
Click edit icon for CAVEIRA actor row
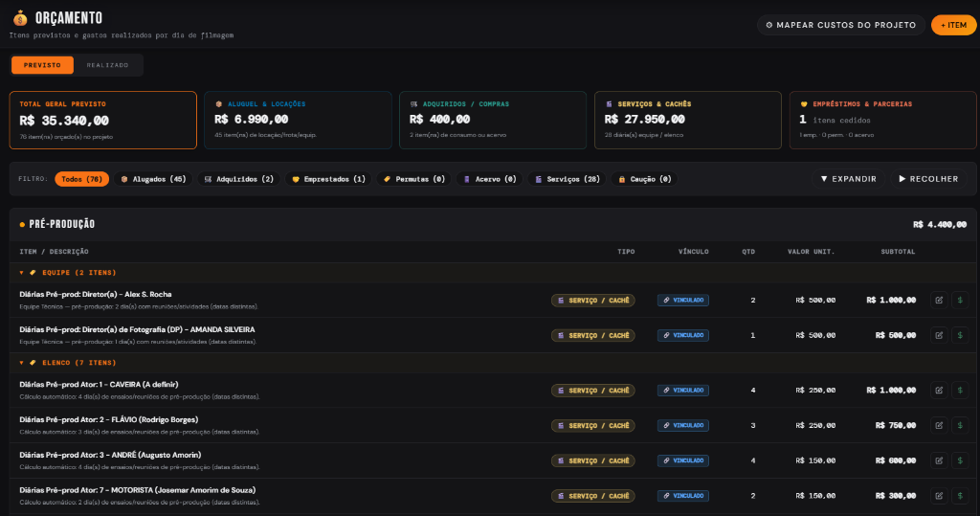(939, 391)
